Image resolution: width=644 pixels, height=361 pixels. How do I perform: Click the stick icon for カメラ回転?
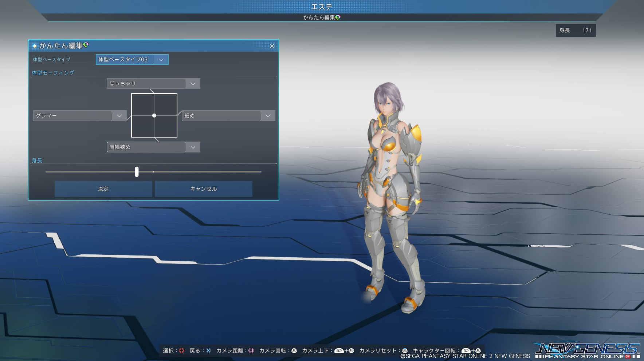tap(294, 350)
